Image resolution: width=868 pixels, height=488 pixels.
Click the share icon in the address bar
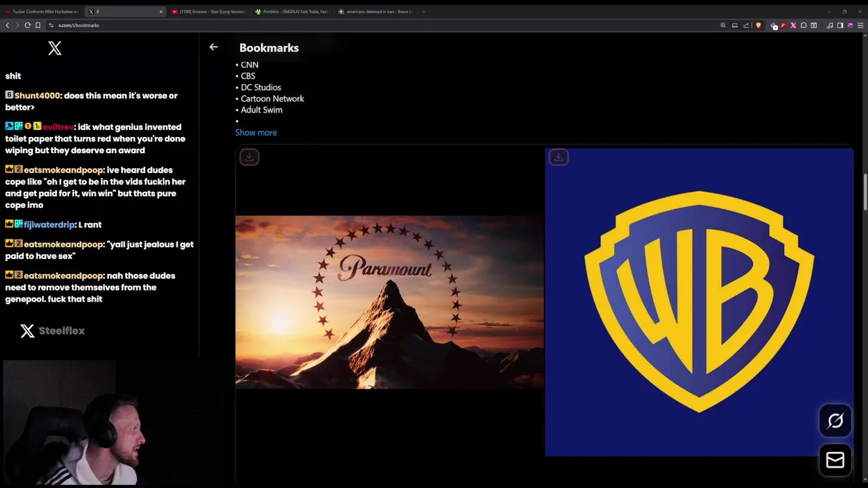(x=746, y=25)
